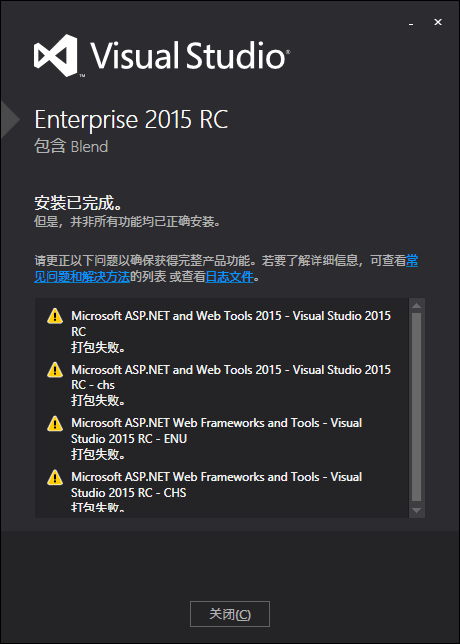Click the 安装已完成 status heading
Screen dimensions: 460x644
(78, 203)
